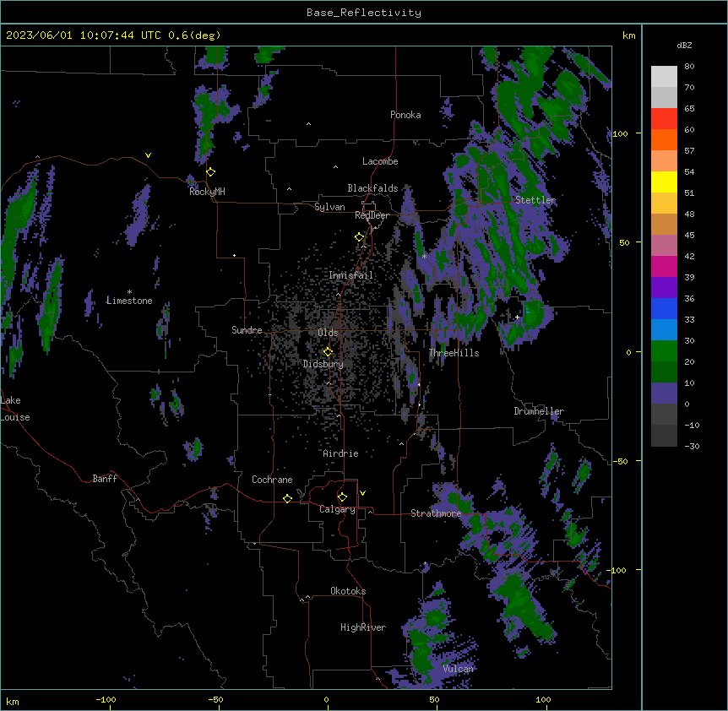Click the yellow diamond marker above Calgary label
The width and height of the screenshot is (728, 711).
342,497
